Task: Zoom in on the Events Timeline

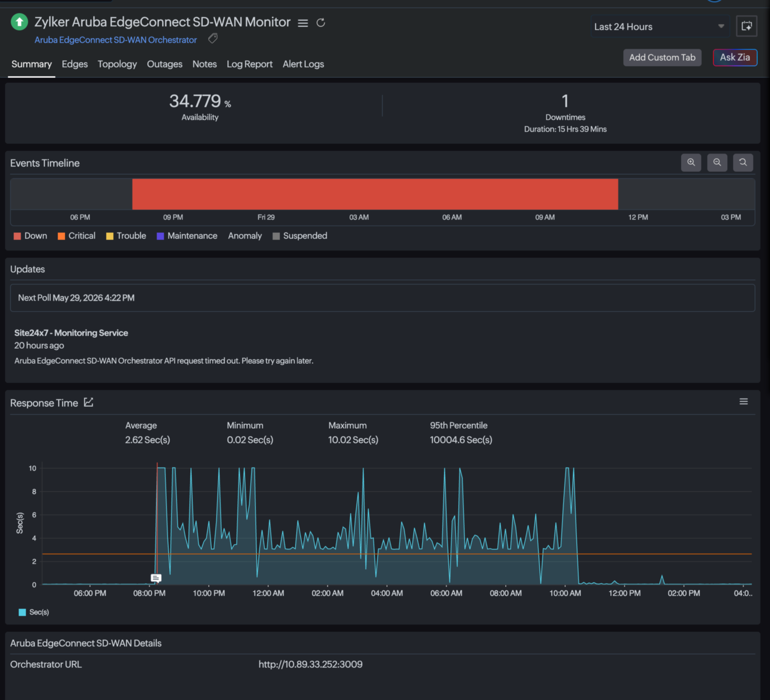Action: coord(691,163)
